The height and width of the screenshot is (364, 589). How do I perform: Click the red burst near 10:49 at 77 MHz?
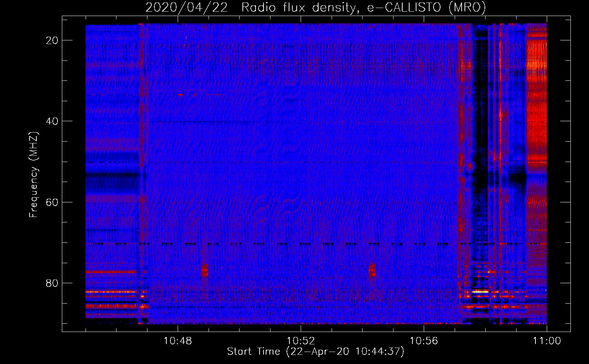coord(205,270)
